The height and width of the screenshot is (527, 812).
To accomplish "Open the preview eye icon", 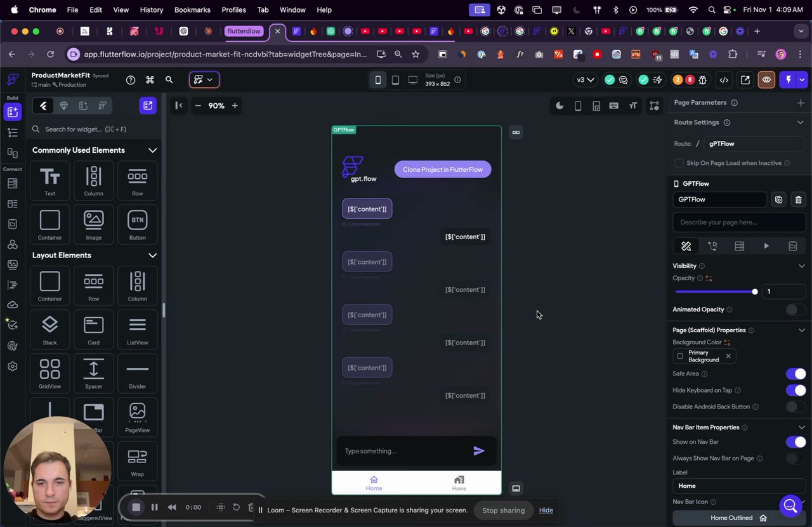I will [767, 80].
